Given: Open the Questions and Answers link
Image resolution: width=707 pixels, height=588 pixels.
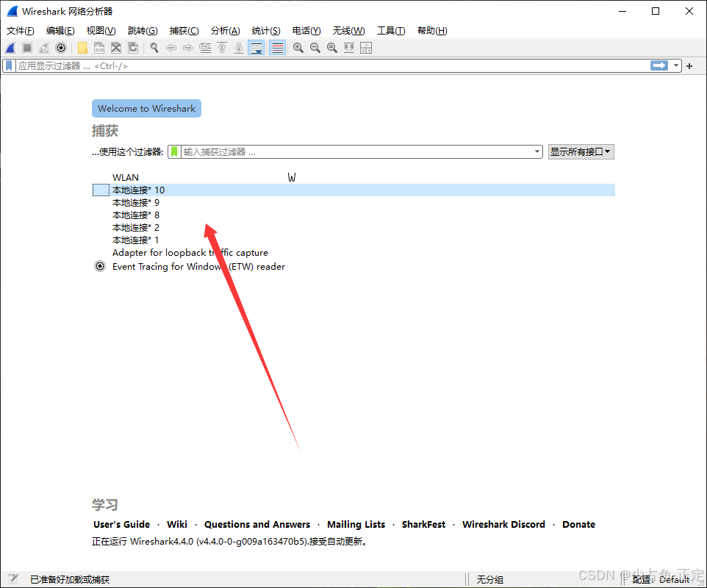Looking at the screenshot, I should tap(257, 524).
